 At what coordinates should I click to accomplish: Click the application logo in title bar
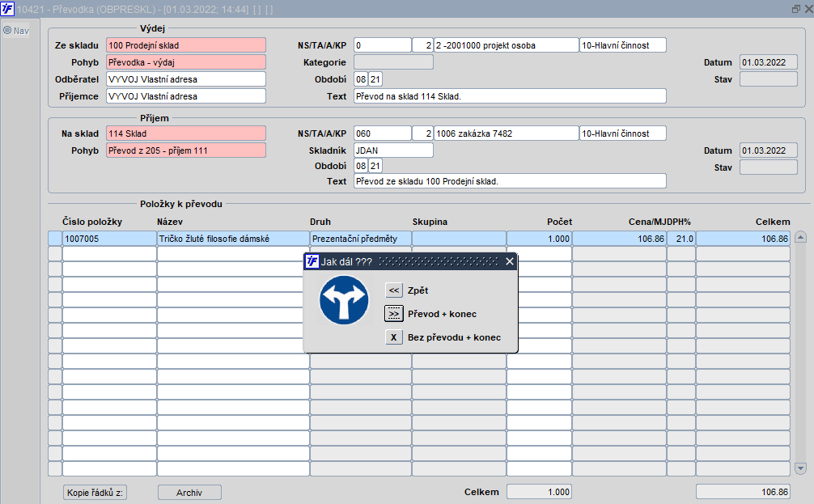click(7, 9)
